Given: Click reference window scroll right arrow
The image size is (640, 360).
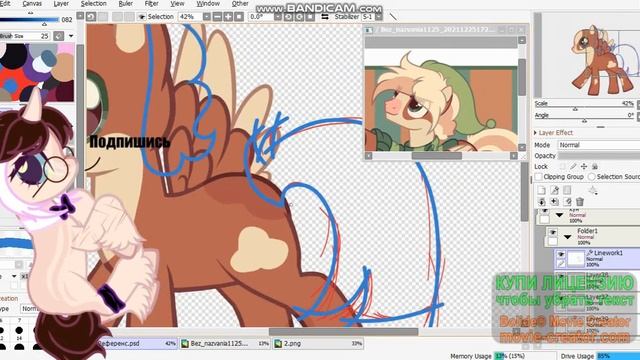Looking at the screenshot, I should tap(513, 156).
